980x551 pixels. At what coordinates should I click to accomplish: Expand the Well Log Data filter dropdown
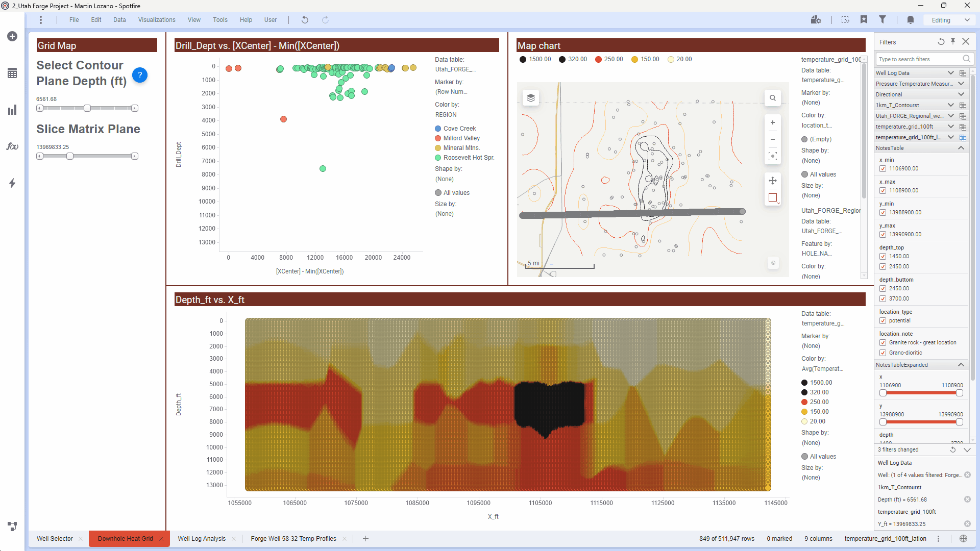pos(951,73)
